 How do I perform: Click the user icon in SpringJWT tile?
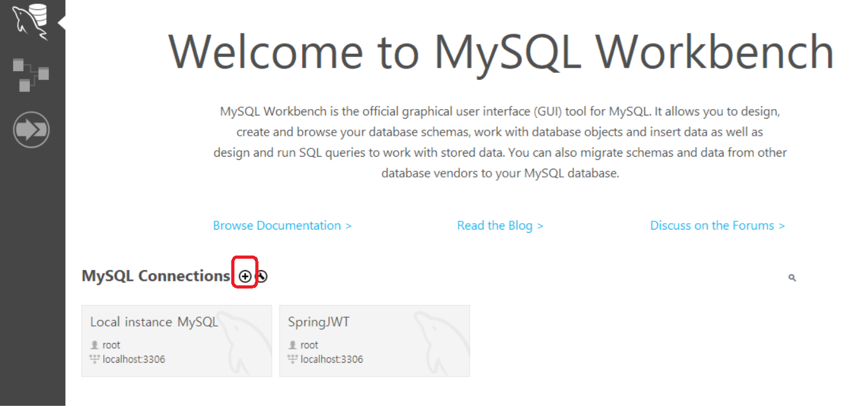point(293,345)
